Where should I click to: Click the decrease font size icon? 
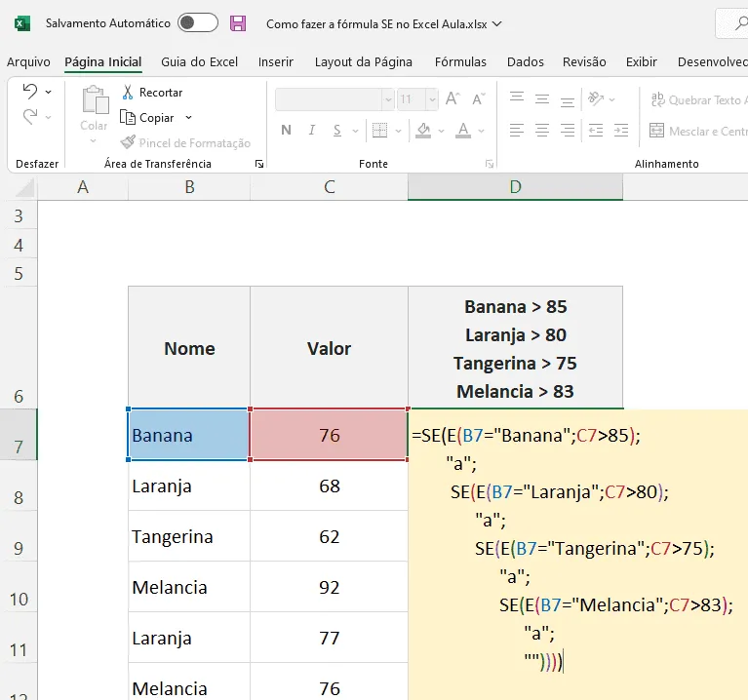479,98
